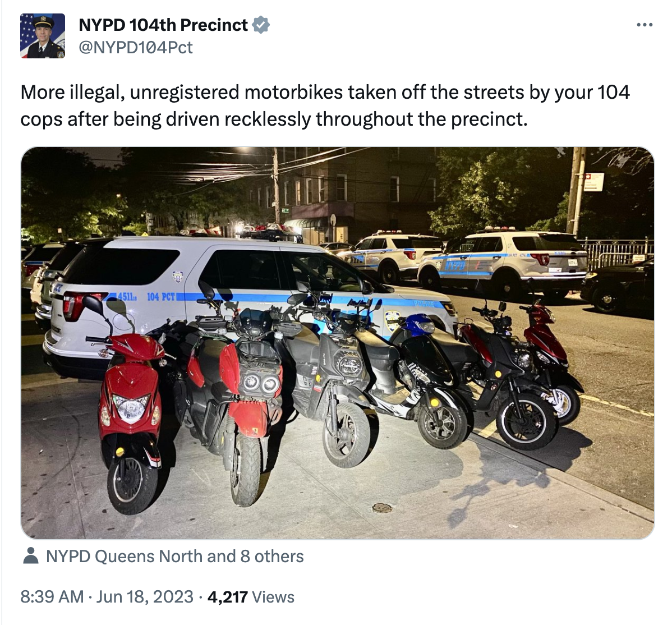Click the 104 PCT marking on the police SUV
This screenshot has width=672, height=625.
click(x=161, y=297)
